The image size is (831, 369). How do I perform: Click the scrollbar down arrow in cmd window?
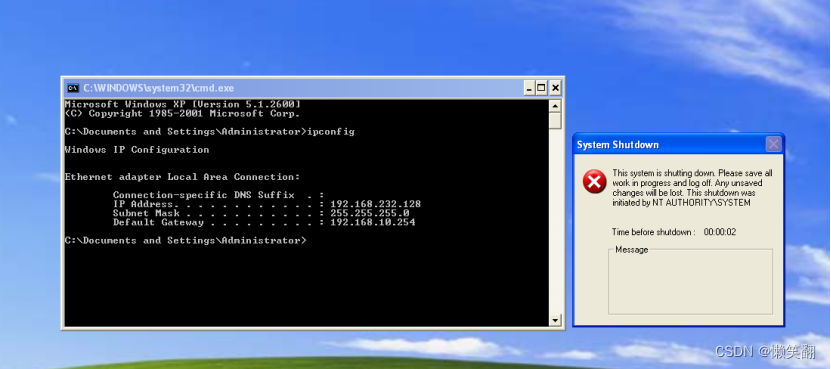555,320
